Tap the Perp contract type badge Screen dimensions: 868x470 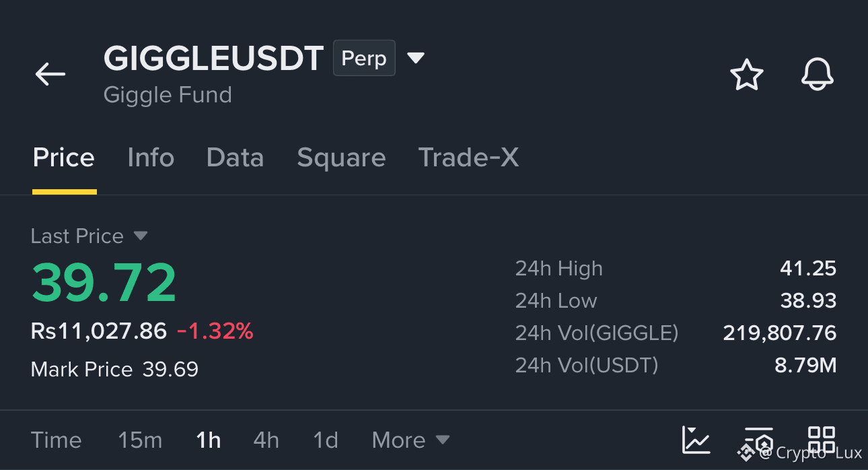pos(364,58)
